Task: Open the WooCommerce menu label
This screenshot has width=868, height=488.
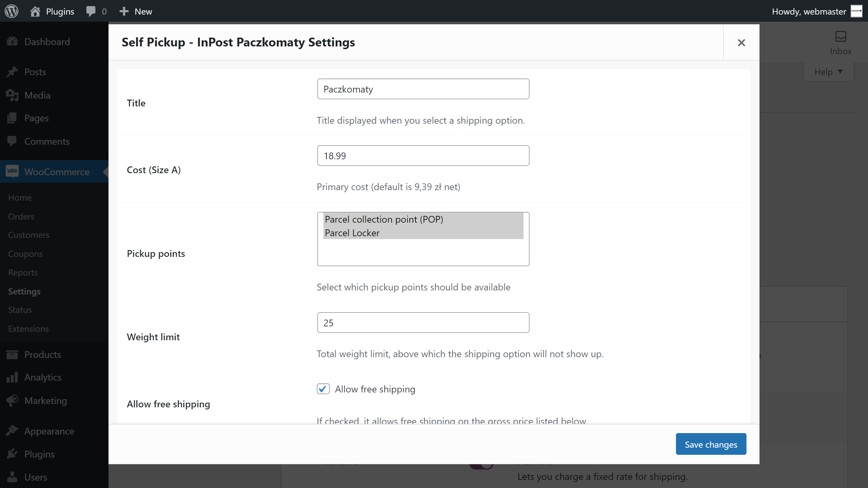Action: tap(57, 172)
